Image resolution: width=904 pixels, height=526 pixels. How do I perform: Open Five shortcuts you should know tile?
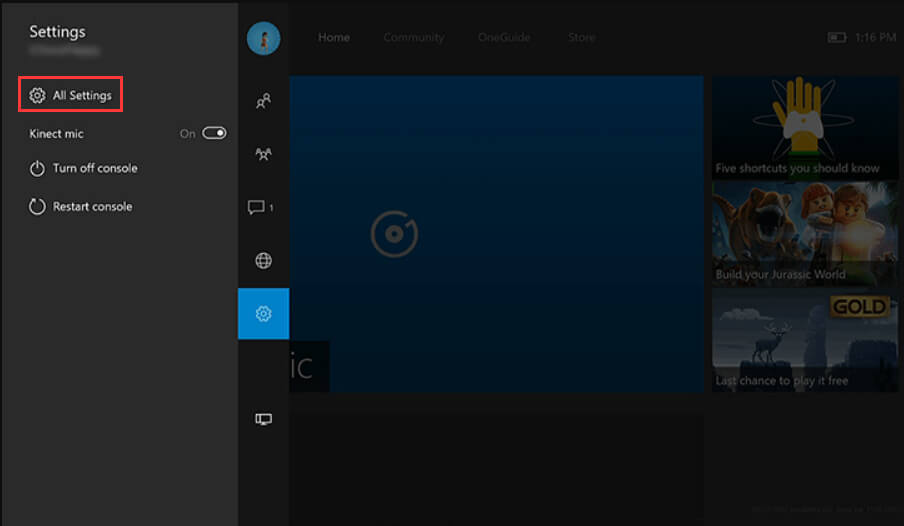pyautogui.click(x=805, y=127)
